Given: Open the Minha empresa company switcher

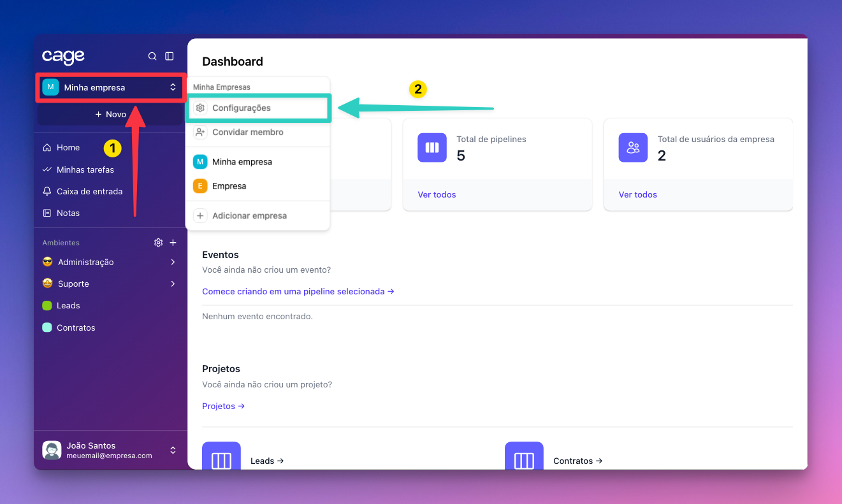Looking at the screenshot, I should [110, 87].
